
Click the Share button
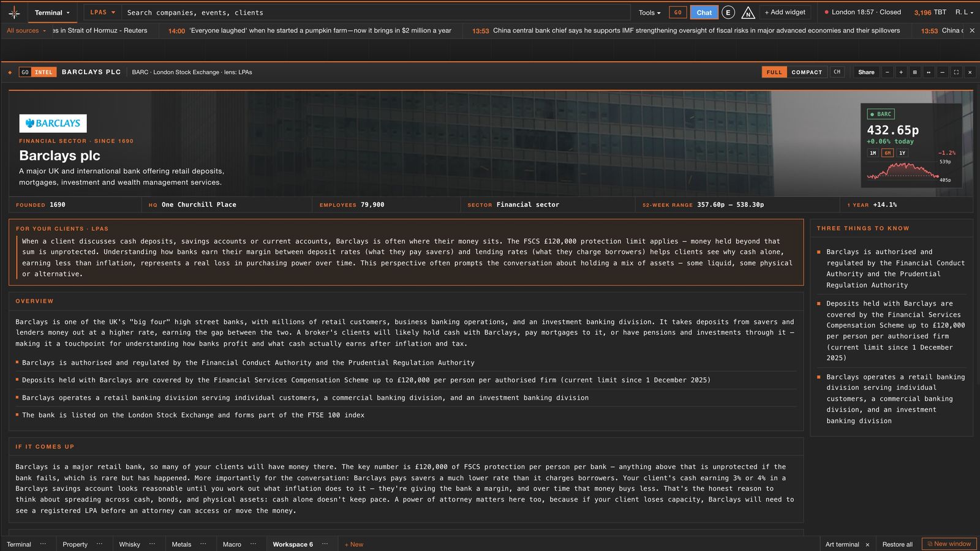click(866, 72)
